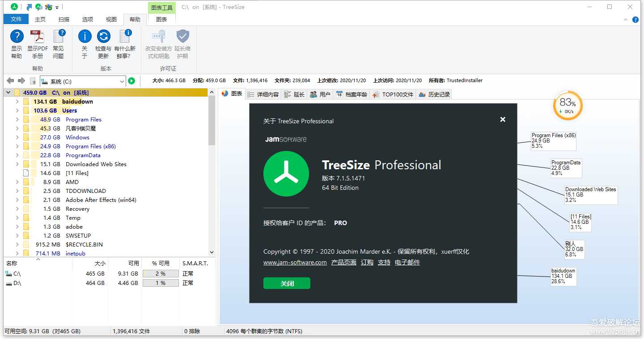Click the 检查与更新 refresh icon

(104, 36)
